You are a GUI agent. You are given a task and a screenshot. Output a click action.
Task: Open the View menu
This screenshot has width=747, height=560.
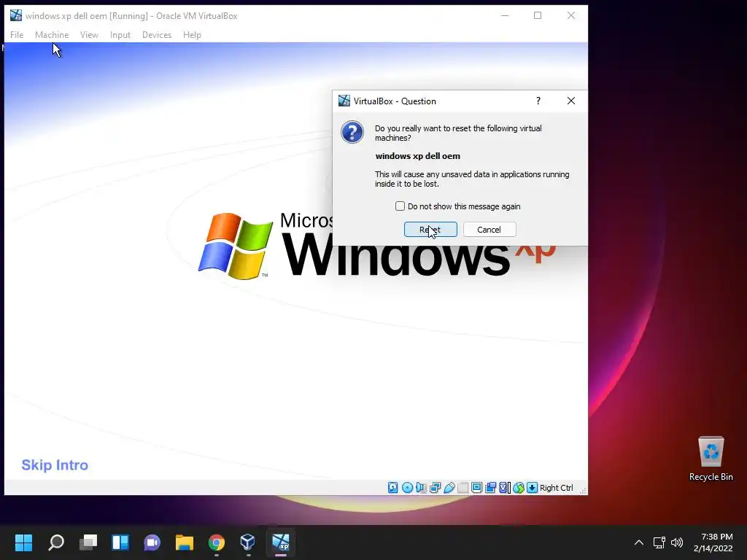point(89,35)
